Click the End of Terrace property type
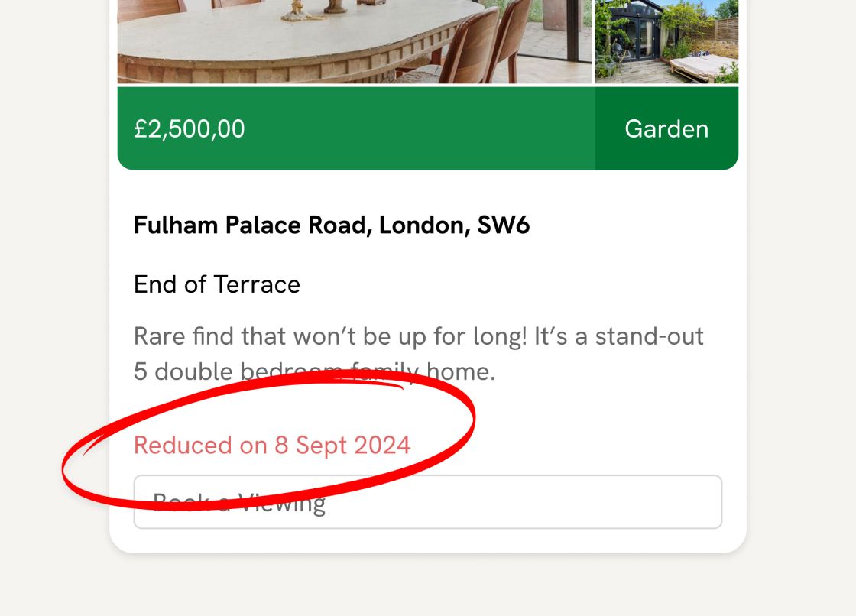856x616 pixels. click(216, 284)
